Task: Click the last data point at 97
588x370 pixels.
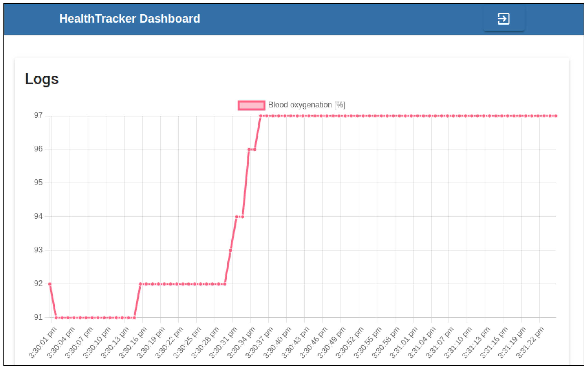Action: pos(556,116)
